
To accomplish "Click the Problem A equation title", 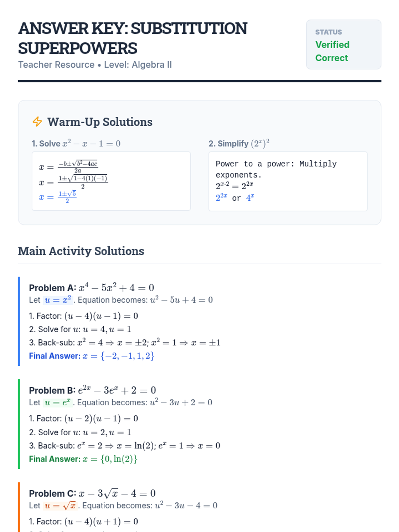I will [91, 288].
